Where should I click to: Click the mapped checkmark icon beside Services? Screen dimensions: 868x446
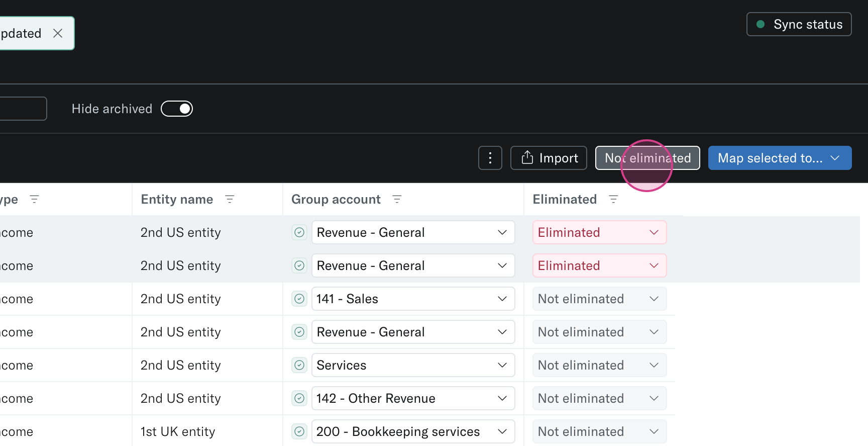click(x=299, y=365)
